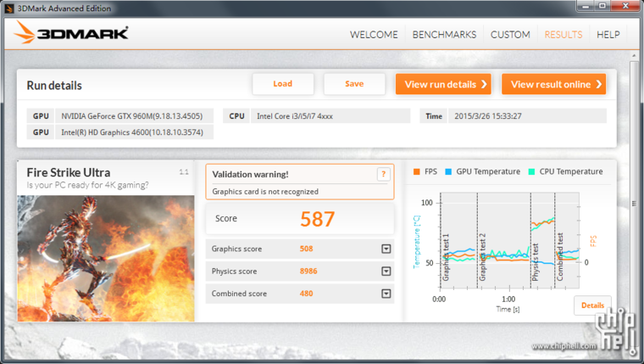Click the 3DMark title bar app icon
644x364 pixels.
[9, 8]
